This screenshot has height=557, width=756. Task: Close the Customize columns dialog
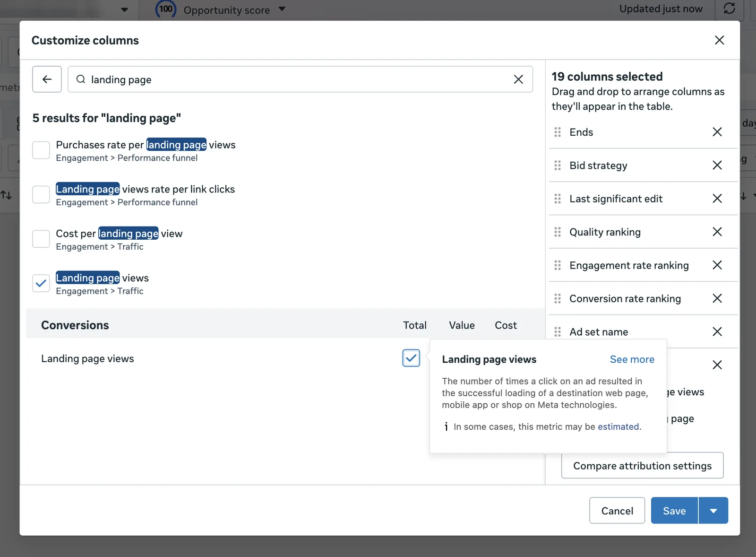coord(719,40)
